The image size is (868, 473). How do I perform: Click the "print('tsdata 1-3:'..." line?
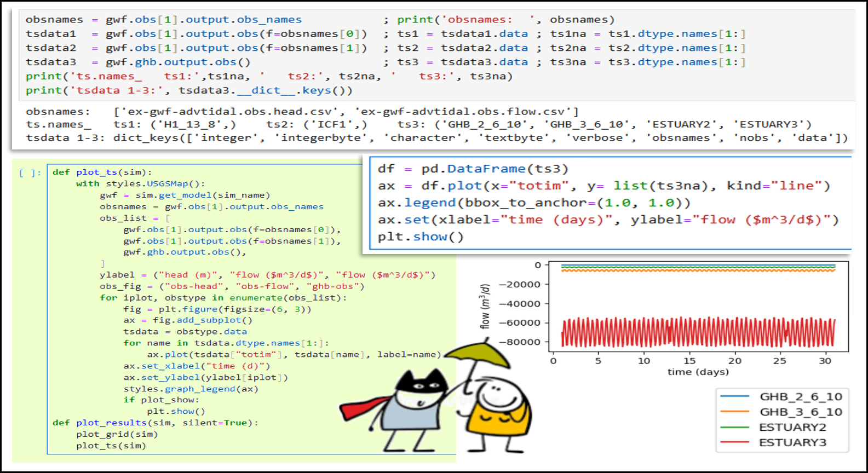pos(189,91)
